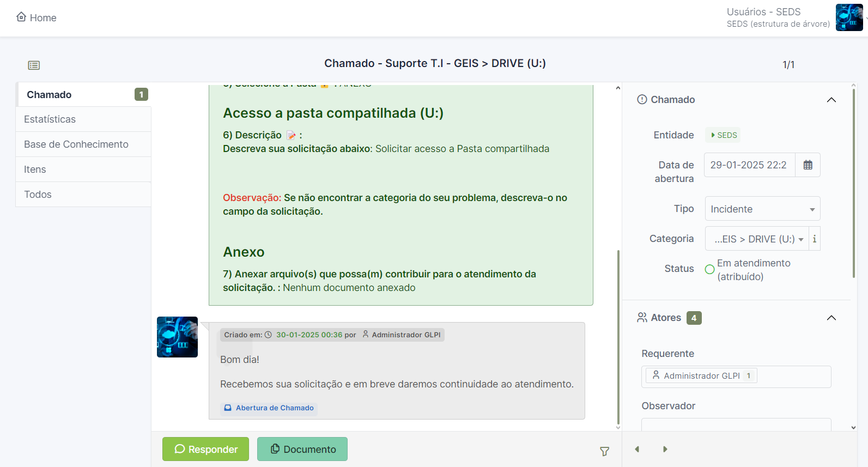The height and width of the screenshot is (467, 868).
Task: Click the Documento button
Action: 302,449
